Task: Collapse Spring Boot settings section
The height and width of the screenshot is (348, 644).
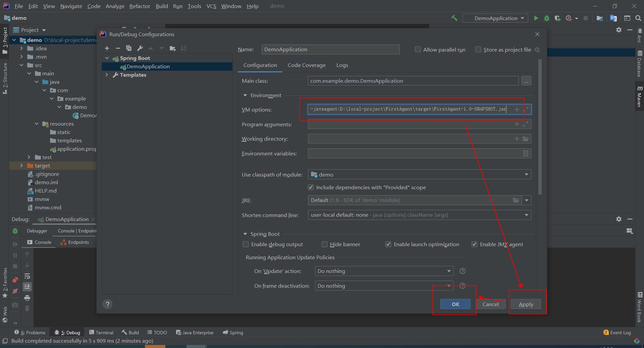Action: 245,234
